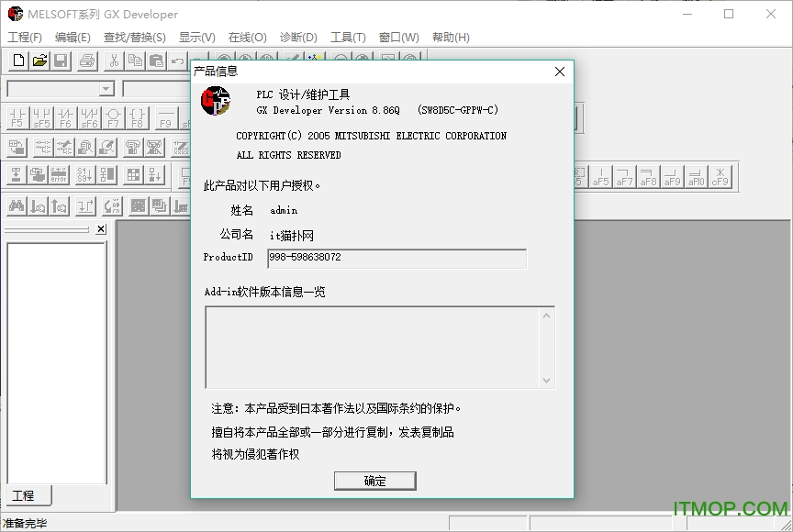793x532 pixels.
Task: Close the project side panel
Action: pyautogui.click(x=101, y=229)
